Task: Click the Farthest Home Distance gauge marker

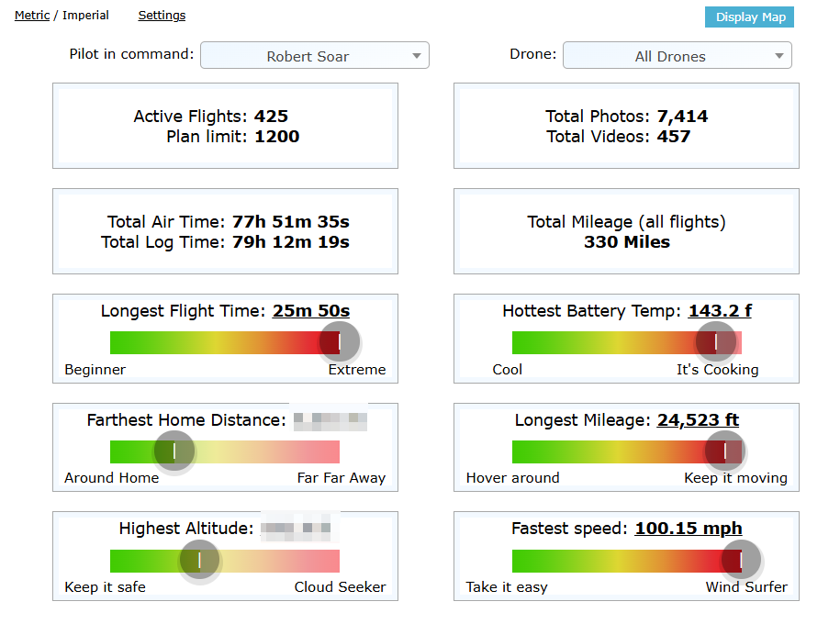Action: tap(174, 451)
